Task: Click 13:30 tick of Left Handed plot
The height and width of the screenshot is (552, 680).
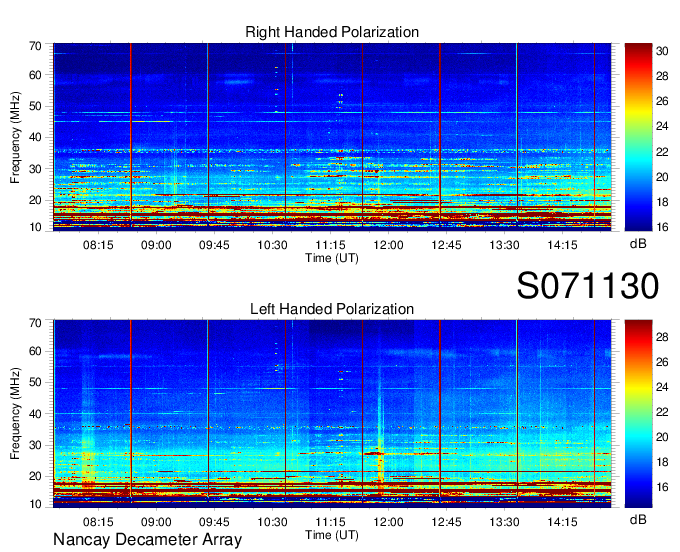Action: (504, 522)
